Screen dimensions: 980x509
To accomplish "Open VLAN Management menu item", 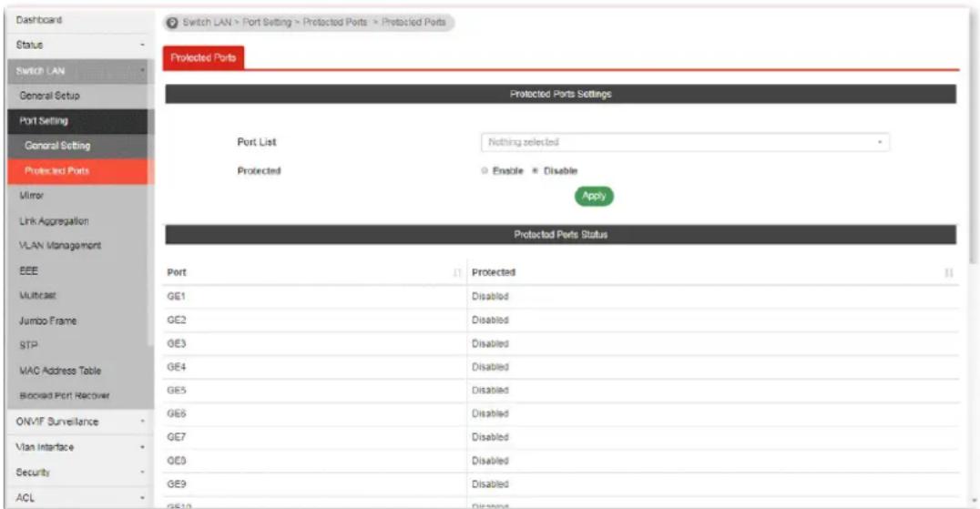I will (x=78, y=246).
